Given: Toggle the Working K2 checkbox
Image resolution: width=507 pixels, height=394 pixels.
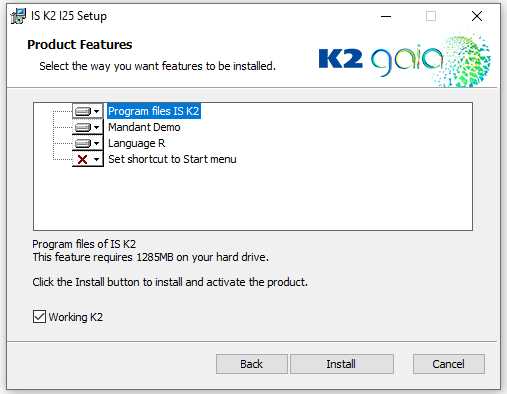Looking at the screenshot, I should point(39,317).
